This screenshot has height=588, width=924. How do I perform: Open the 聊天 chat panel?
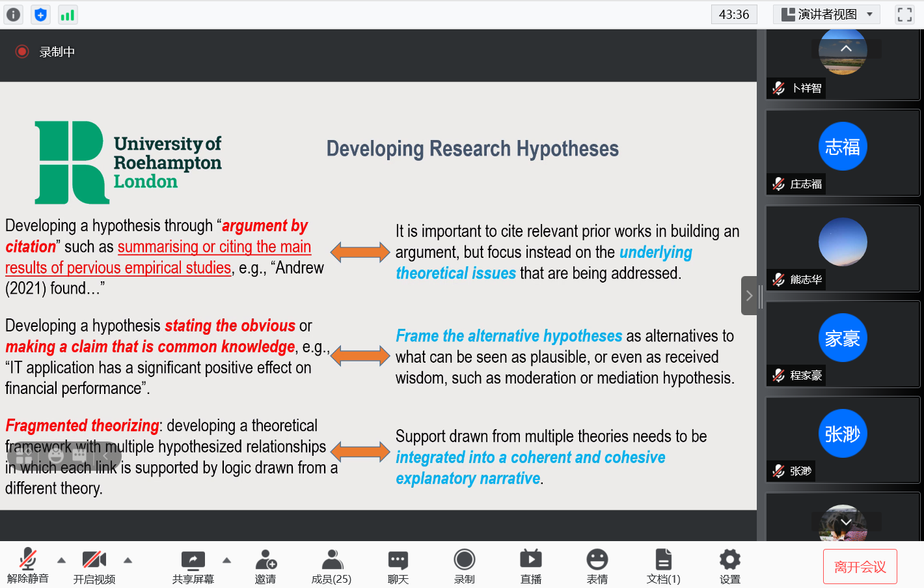(x=398, y=565)
